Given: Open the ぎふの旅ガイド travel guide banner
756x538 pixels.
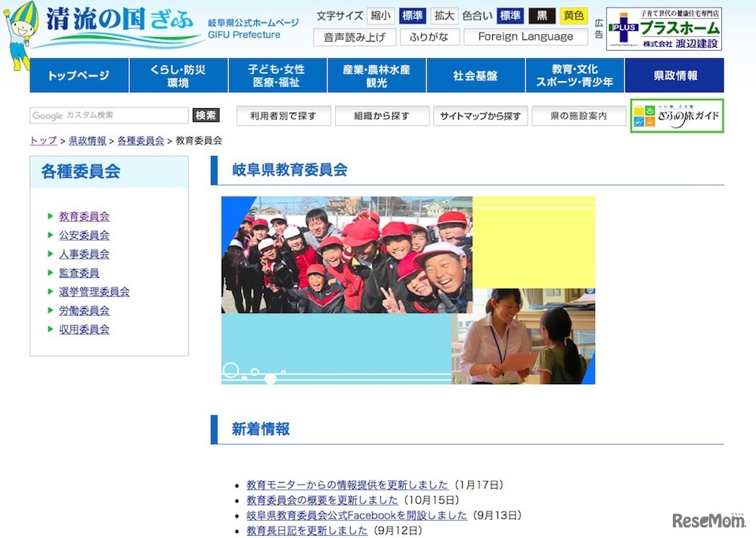Looking at the screenshot, I should click(677, 115).
